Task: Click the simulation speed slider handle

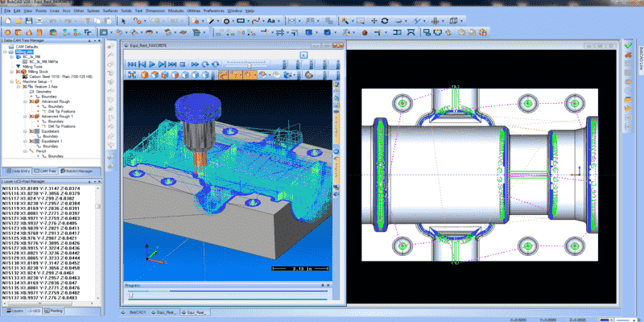Action: (x=249, y=65)
